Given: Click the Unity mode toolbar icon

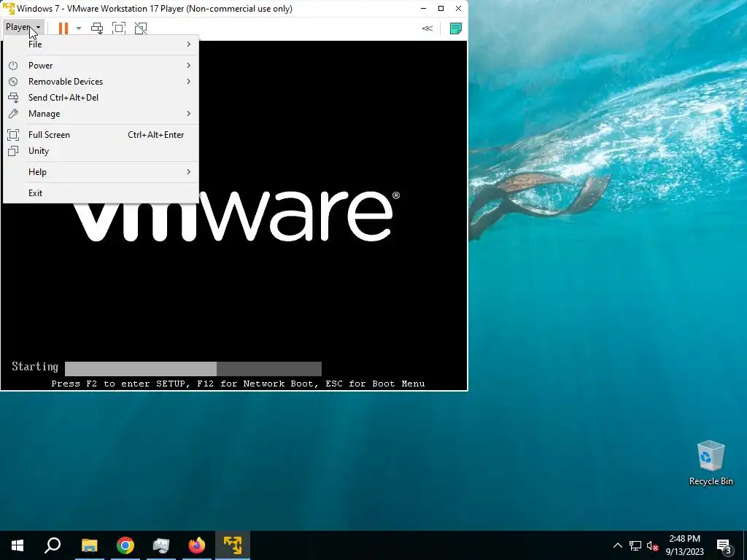Looking at the screenshot, I should (141, 28).
